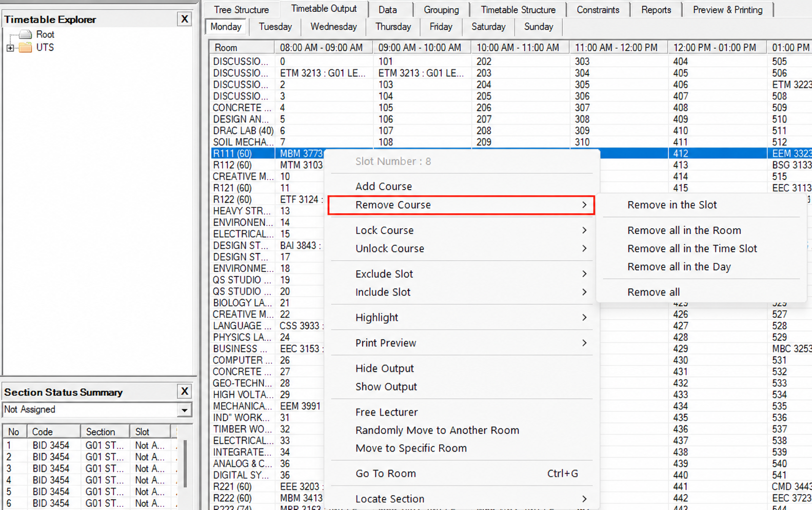Open Preview & Printing tab
This screenshot has width=812, height=510.
tap(727, 10)
